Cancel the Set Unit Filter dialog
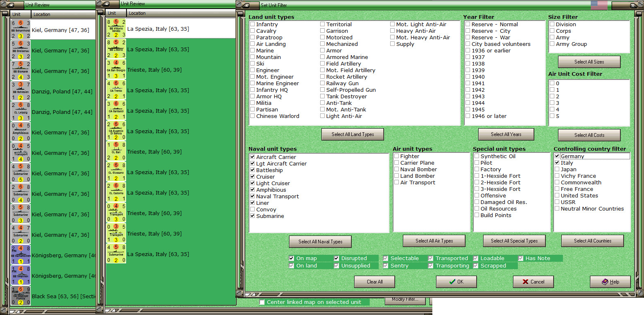 click(533, 282)
